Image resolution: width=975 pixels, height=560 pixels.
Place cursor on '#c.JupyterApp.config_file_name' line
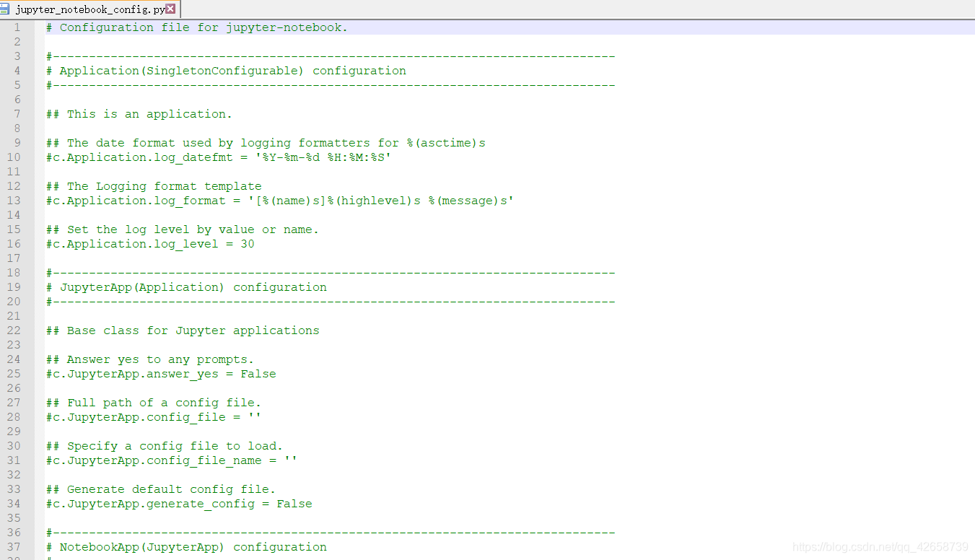[x=172, y=460]
